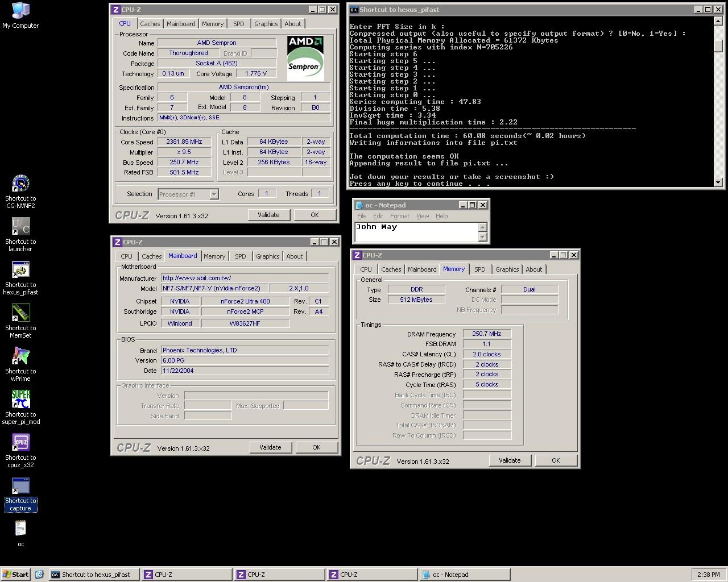The height and width of the screenshot is (582, 728).
Task: Open Graphics tab in top CPU-Z window
Action: point(266,24)
